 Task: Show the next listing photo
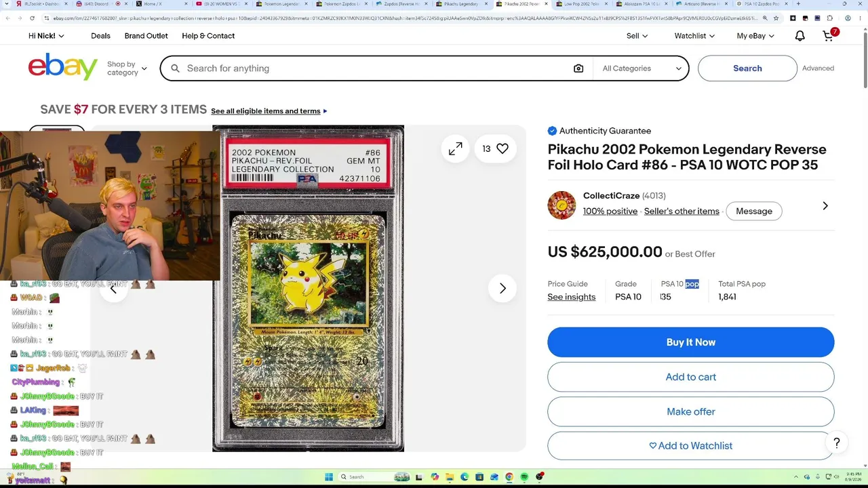502,289
